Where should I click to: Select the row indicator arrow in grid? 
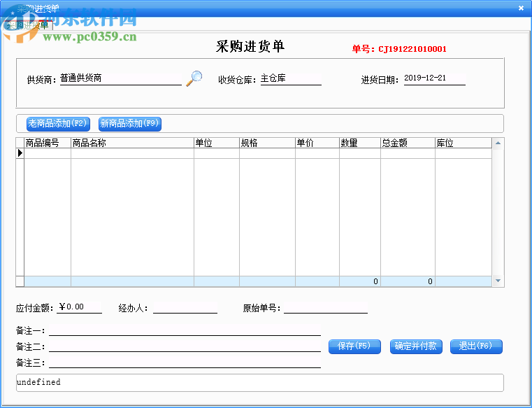(20, 153)
